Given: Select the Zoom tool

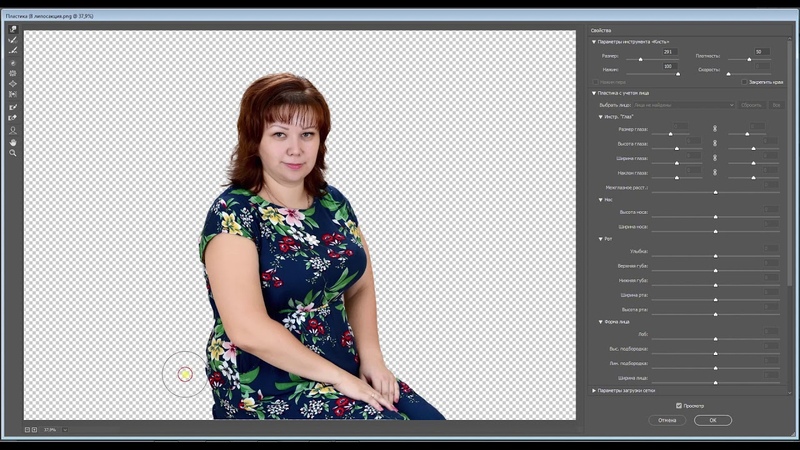Looking at the screenshot, I should pyautogui.click(x=13, y=153).
